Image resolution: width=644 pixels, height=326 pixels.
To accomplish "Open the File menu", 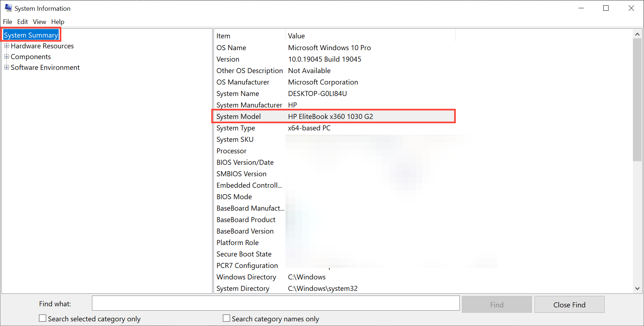I will click(7, 21).
